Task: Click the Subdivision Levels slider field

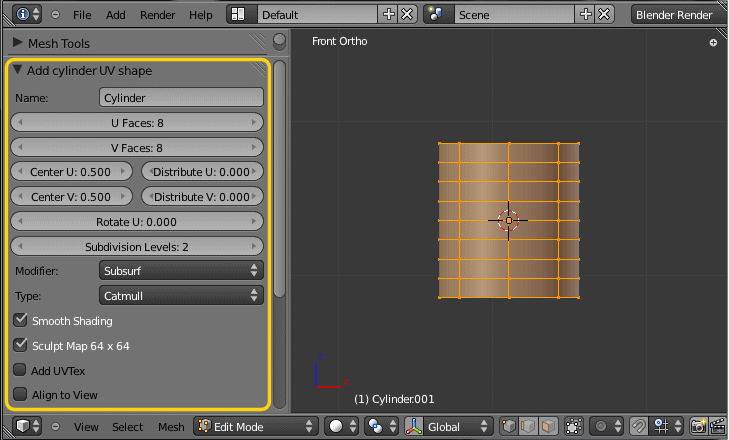Action: [x=136, y=246]
